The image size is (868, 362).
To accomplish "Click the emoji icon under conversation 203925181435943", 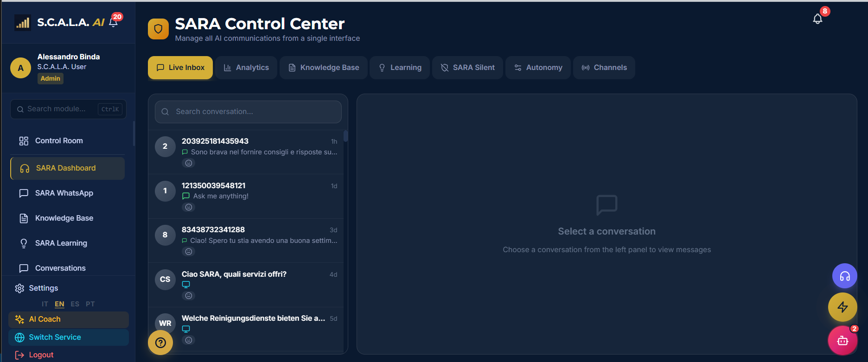I will (x=189, y=163).
